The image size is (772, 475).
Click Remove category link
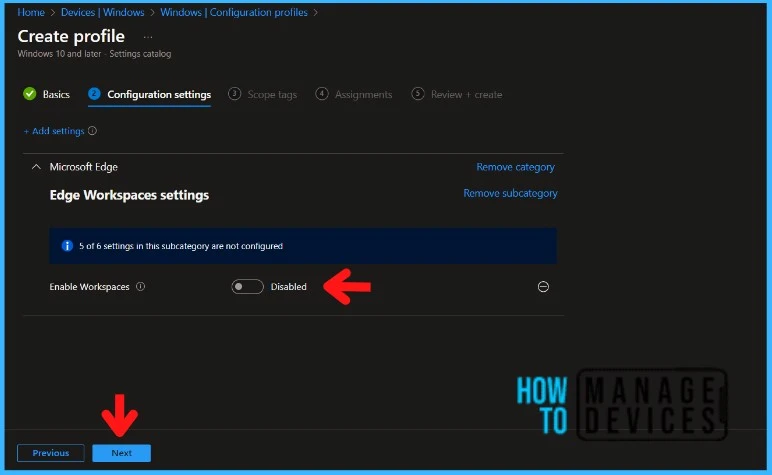pos(515,167)
